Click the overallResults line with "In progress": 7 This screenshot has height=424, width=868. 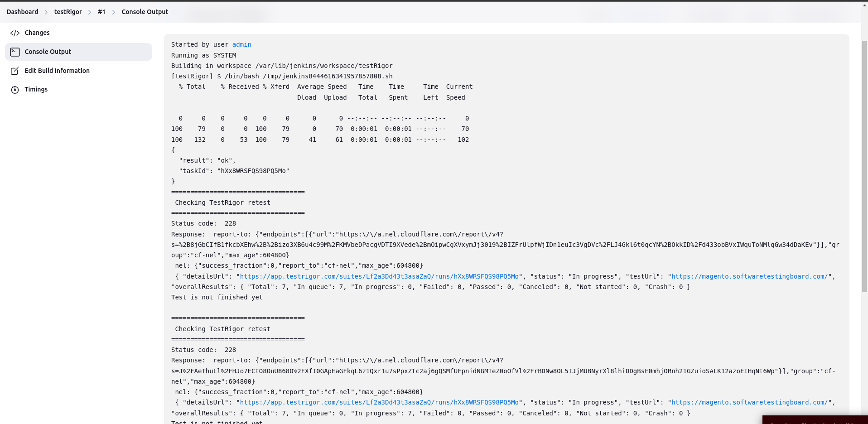coord(430,413)
